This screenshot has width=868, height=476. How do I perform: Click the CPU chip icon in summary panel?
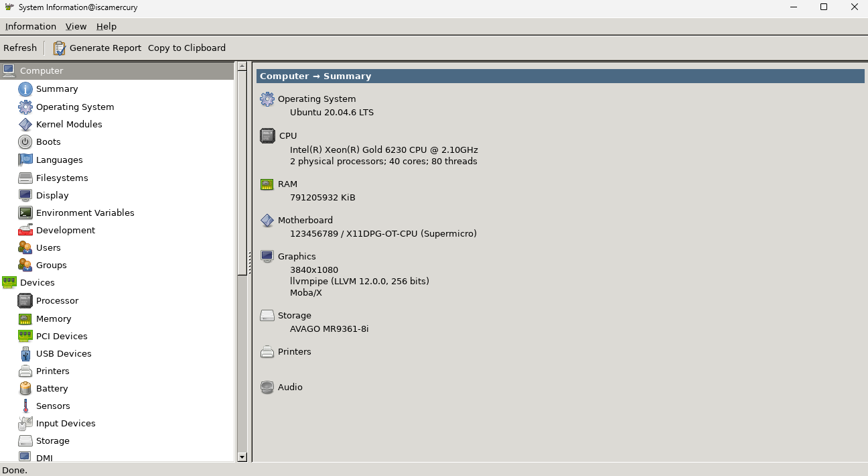pyautogui.click(x=267, y=135)
